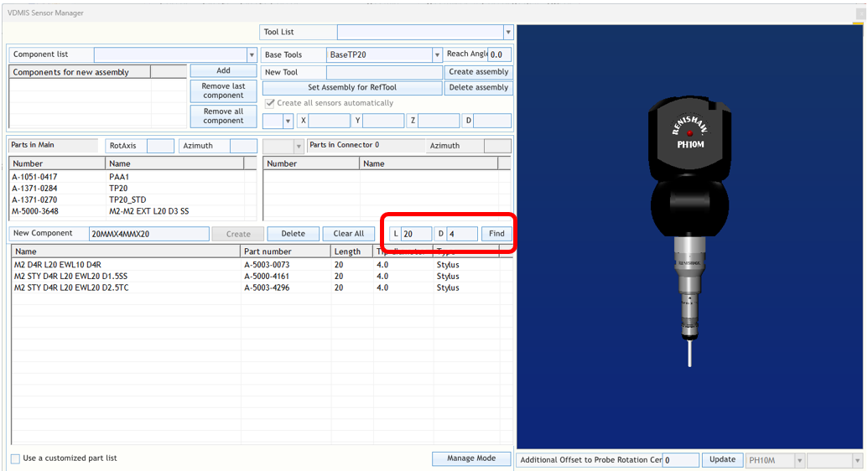Click the D diameter search field
Viewport: 868px width, 471px height.
(x=462, y=234)
